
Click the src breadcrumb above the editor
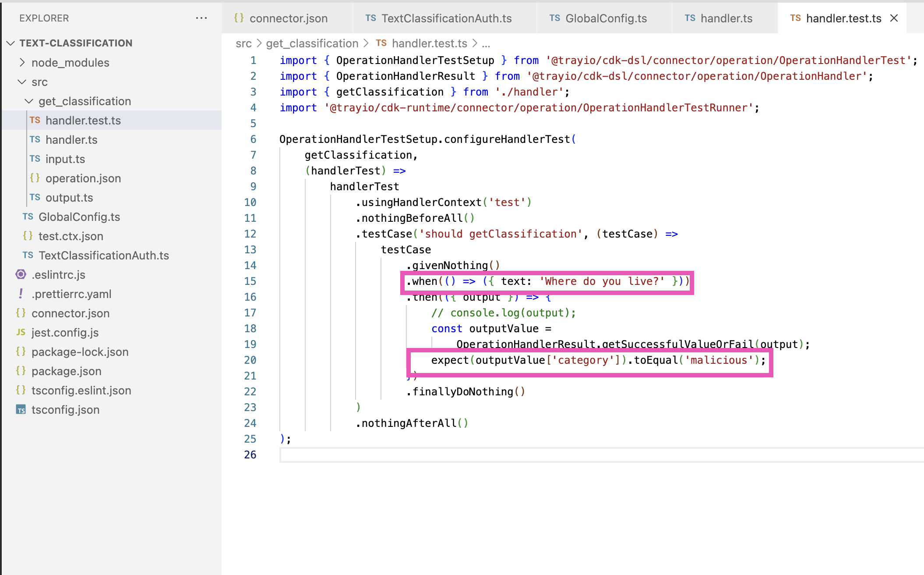(244, 43)
